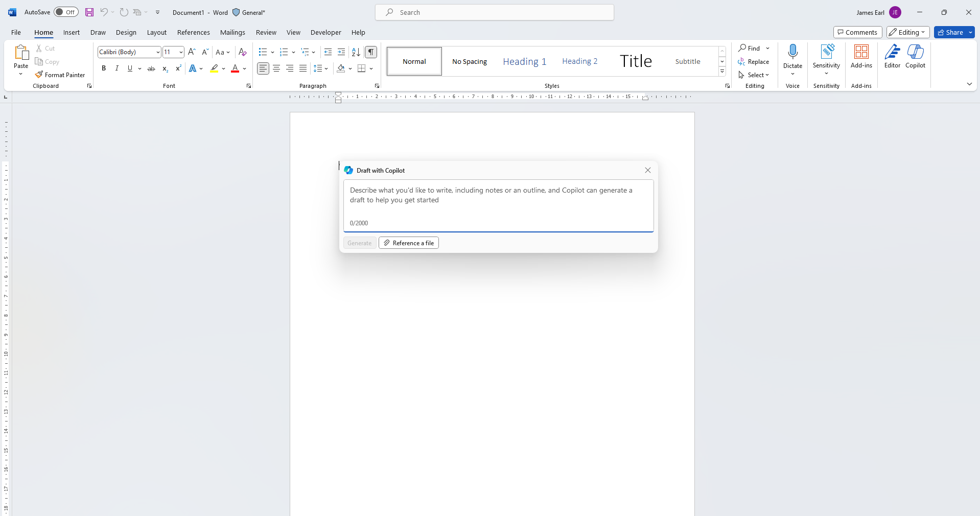Open the Editing mode dropdown
The image size is (980, 516).
pyautogui.click(x=908, y=32)
